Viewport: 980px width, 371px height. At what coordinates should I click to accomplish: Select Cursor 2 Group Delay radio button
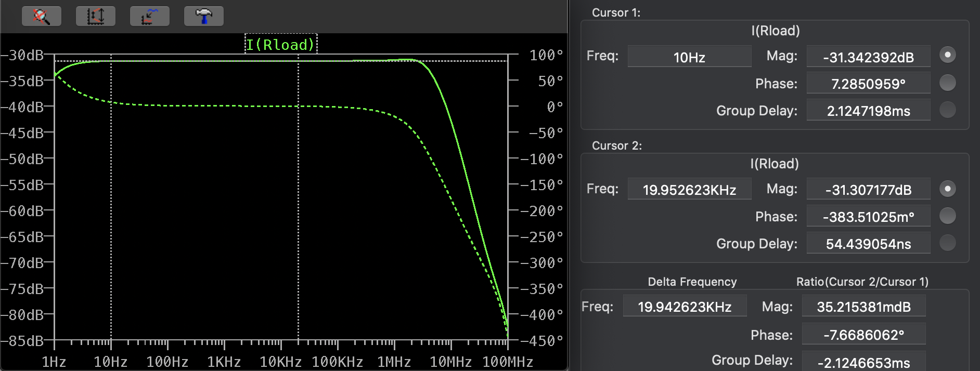(948, 243)
